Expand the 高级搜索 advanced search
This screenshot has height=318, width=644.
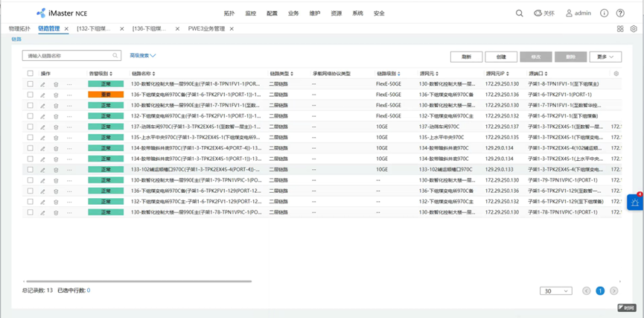[x=142, y=56]
